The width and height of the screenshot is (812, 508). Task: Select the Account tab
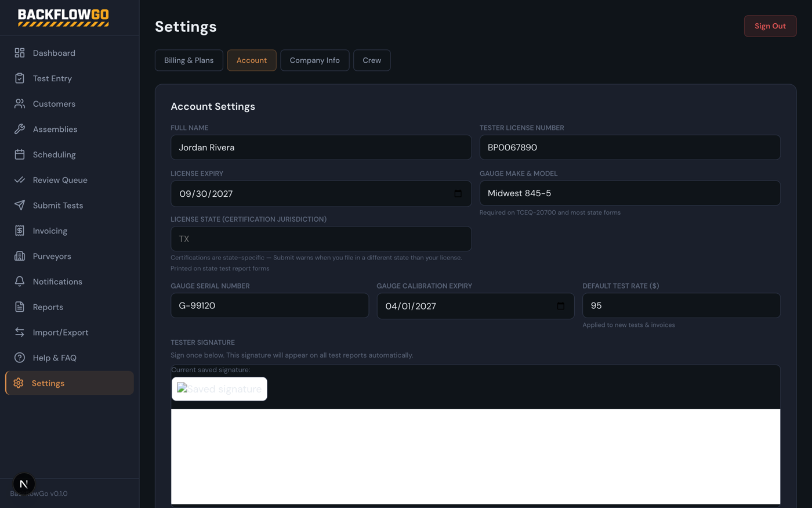coord(252,60)
